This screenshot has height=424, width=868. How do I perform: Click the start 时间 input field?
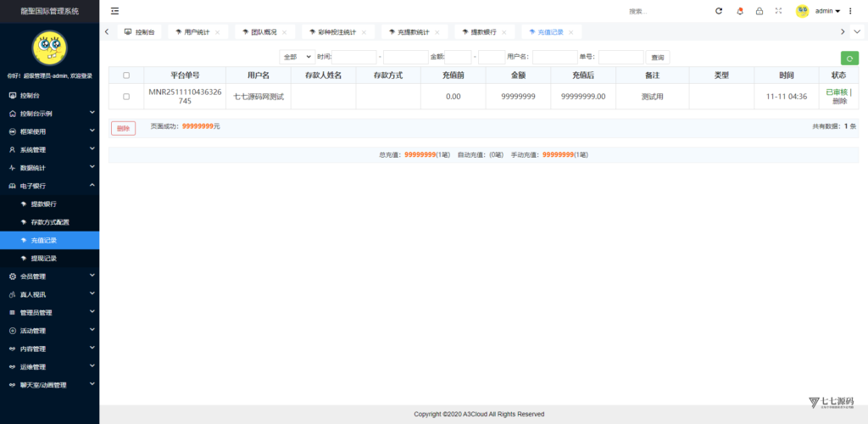[354, 57]
